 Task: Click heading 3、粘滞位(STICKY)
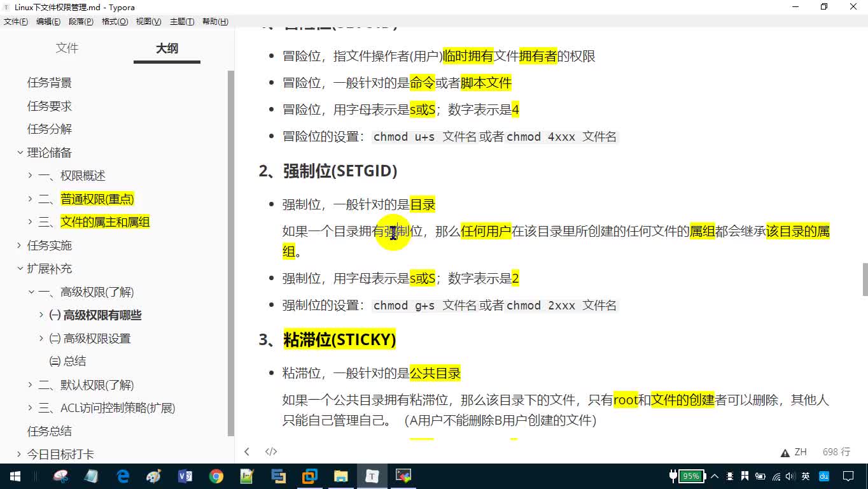coord(327,339)
